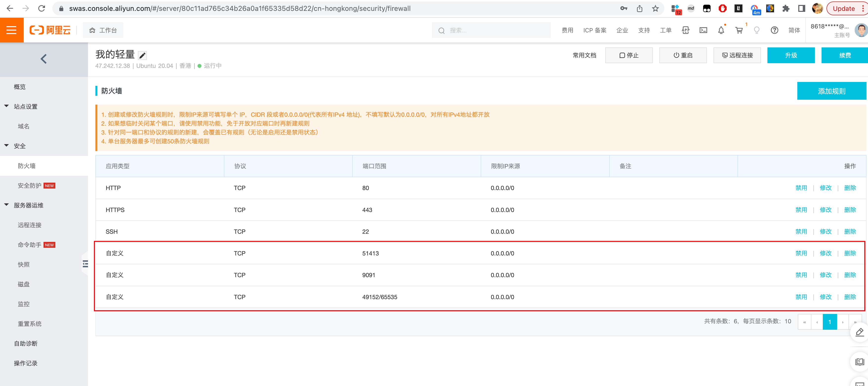
Task: Collapse the 服务器运维 sidebar section
Action: [6, 205]
